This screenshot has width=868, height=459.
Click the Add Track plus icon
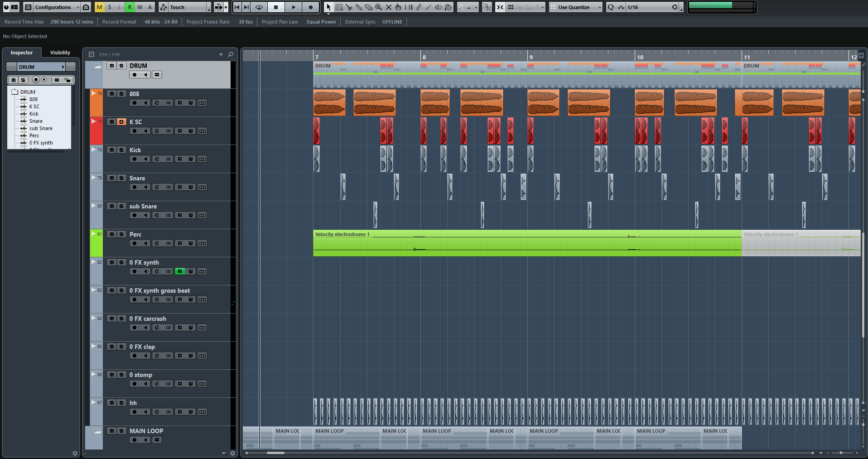point(221,54)
